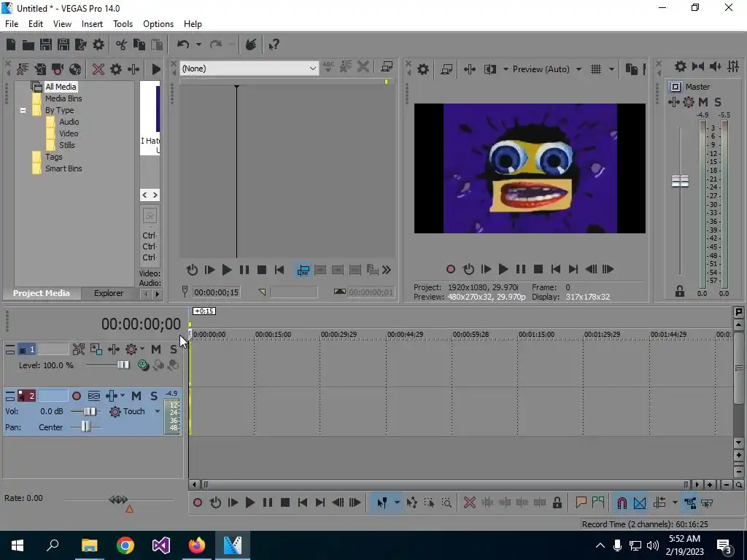
Task: Expand the overlays grid dropdown arrow
Action: point(611,69)
